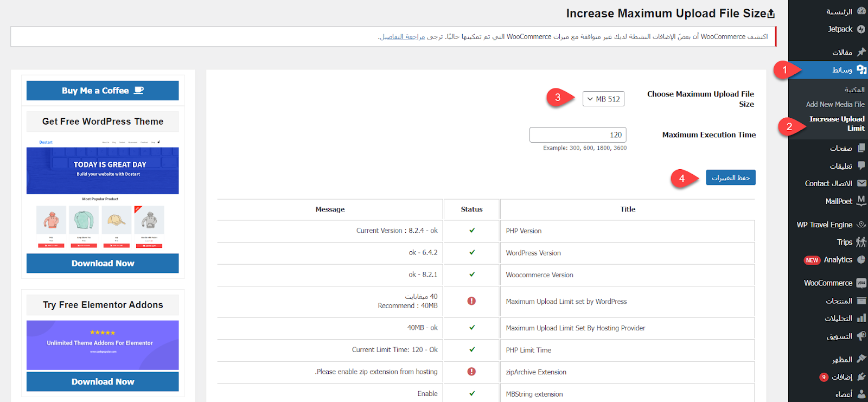Click the Buy Me a Coffee button
The image size is (868, 402).
(x=103, y=91)
